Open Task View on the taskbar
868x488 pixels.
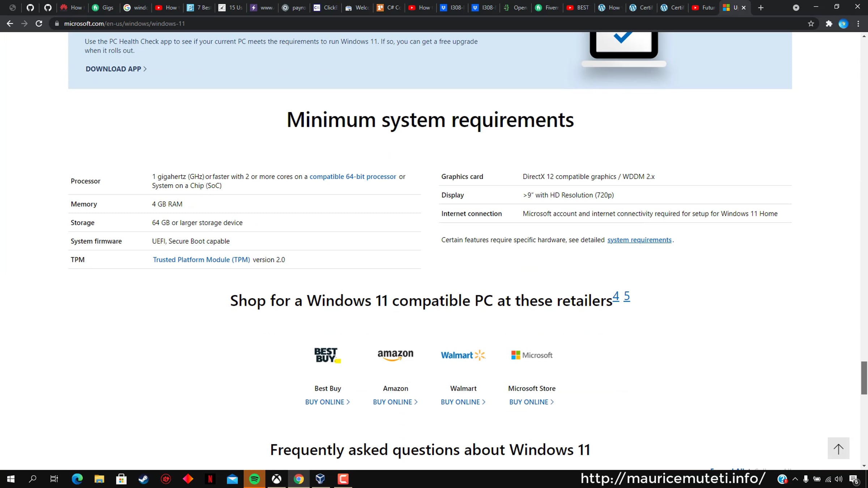(54, 479)
